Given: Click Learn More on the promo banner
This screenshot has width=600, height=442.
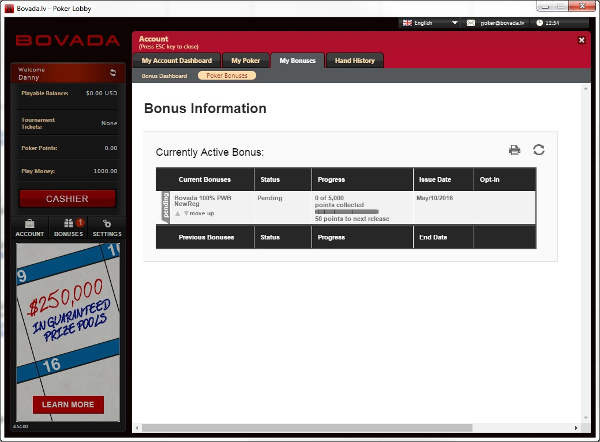Looking at the screenshot, I should [x=68, y=404].
